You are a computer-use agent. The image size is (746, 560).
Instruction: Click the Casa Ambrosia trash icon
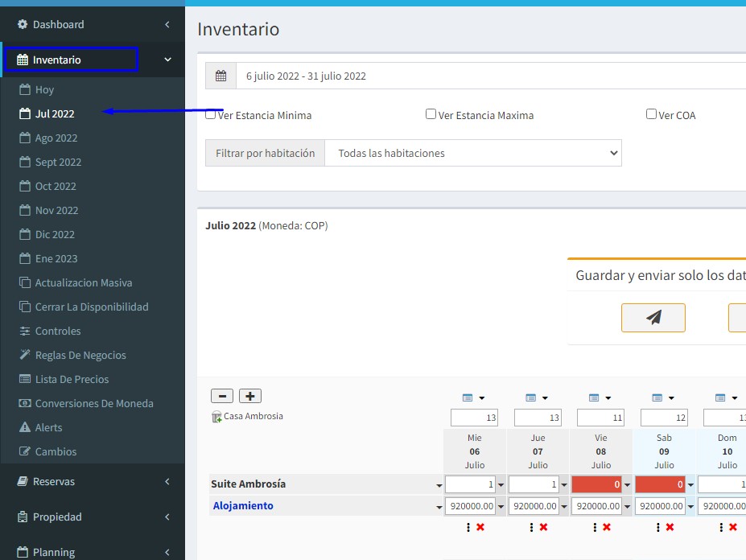pos(216,417)
